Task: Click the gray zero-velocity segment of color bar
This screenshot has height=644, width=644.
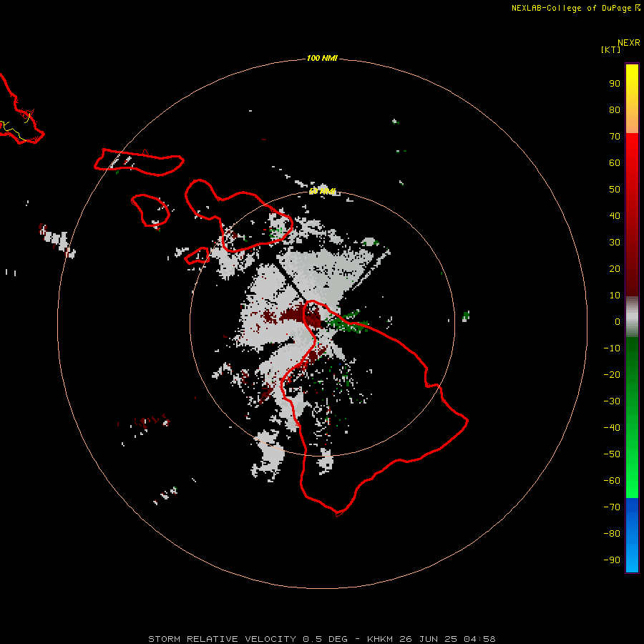Action: point(632,317)
